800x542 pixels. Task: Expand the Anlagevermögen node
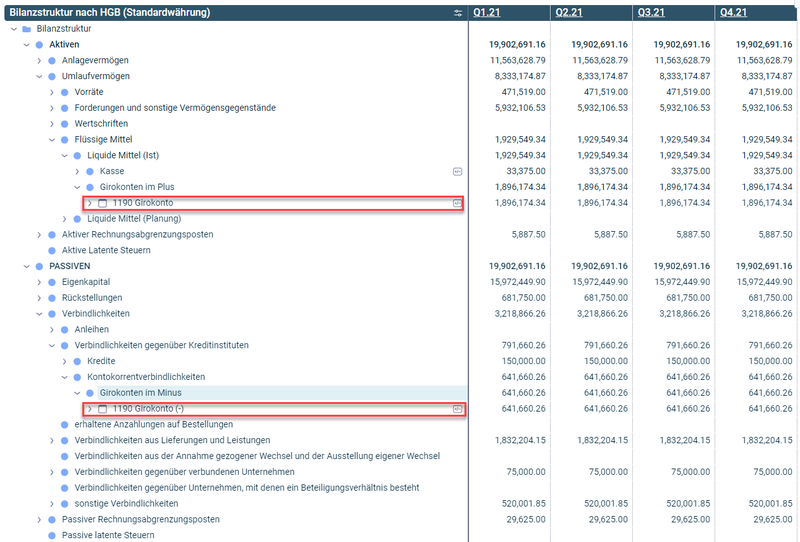[x=39, y=61]
